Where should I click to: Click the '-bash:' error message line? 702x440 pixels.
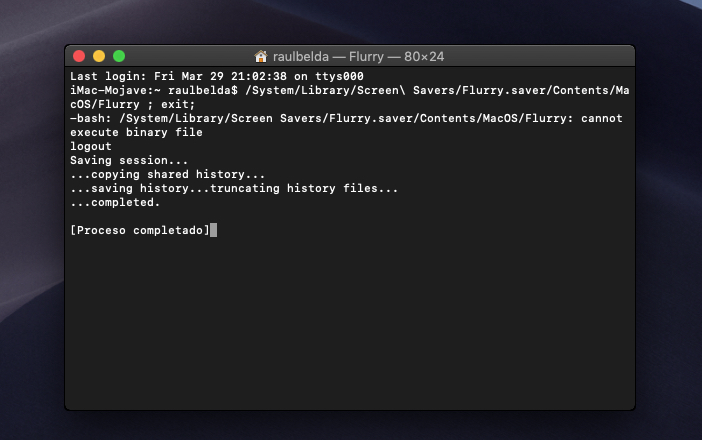point(346,118)
